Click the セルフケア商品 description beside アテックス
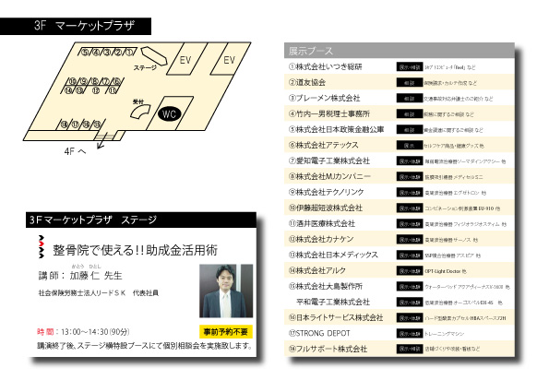 point(454,146)
